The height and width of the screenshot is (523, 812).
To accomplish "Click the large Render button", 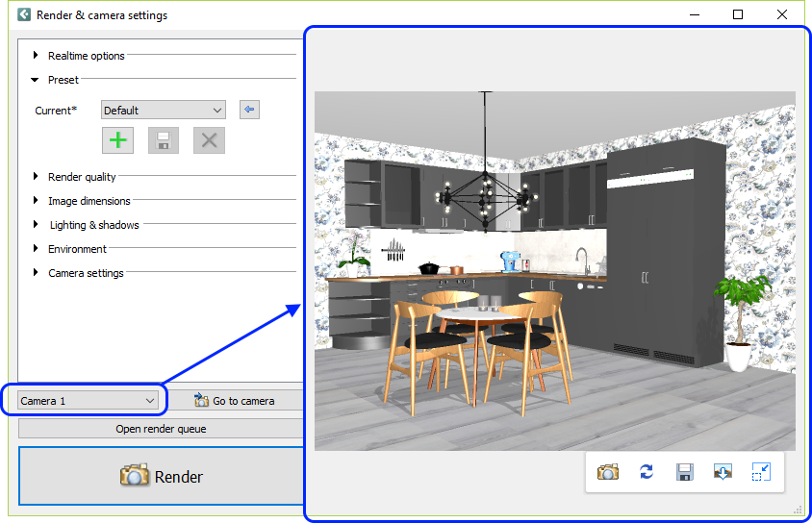I will pos(162,476).
